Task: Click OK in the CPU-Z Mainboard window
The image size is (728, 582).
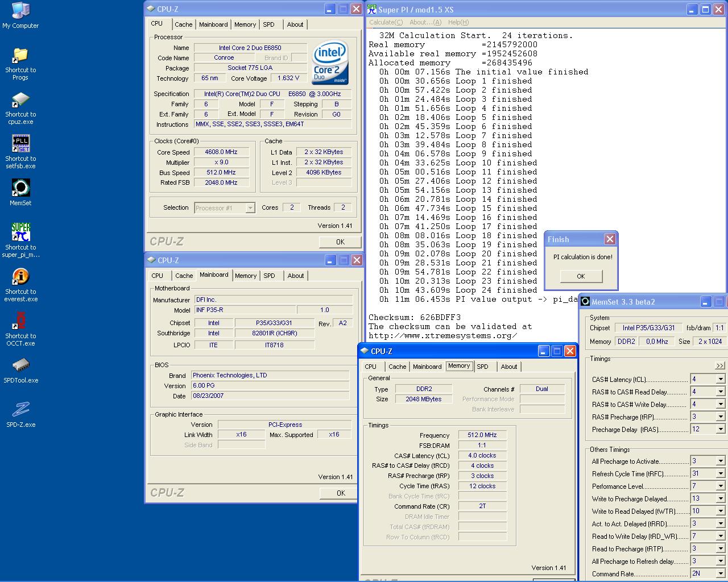Action: coord(340,493)
